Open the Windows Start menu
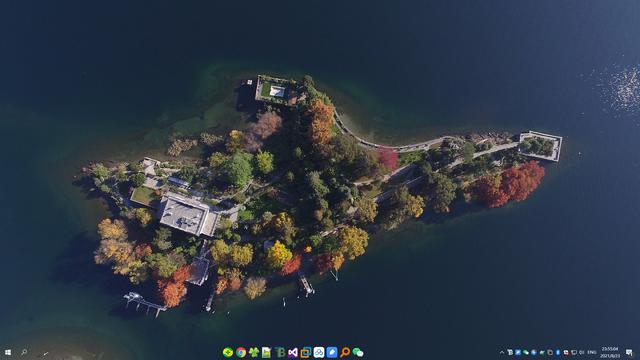640x360 pixels. point(7,352)
